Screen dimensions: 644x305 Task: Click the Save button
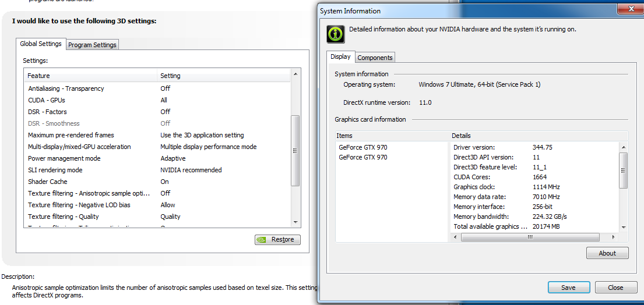568,288
